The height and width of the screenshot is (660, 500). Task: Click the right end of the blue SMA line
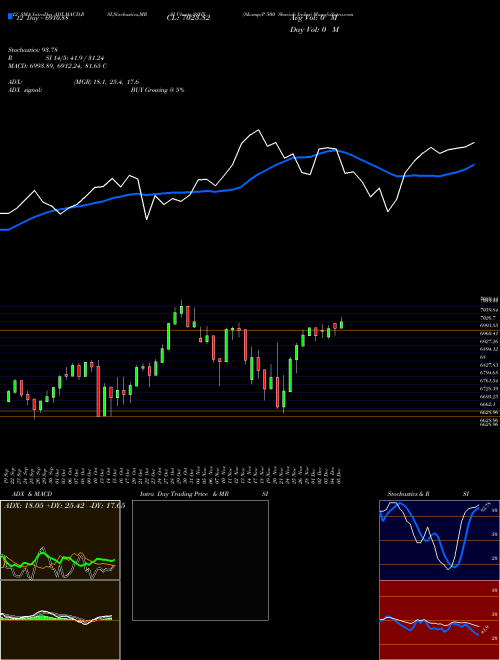[474, 165]
